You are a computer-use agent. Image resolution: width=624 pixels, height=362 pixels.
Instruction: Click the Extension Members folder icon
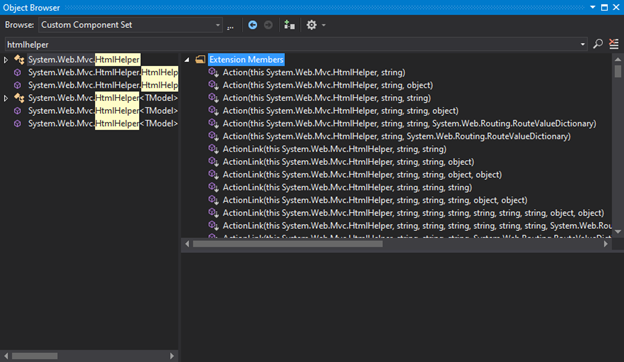[200, 60]
